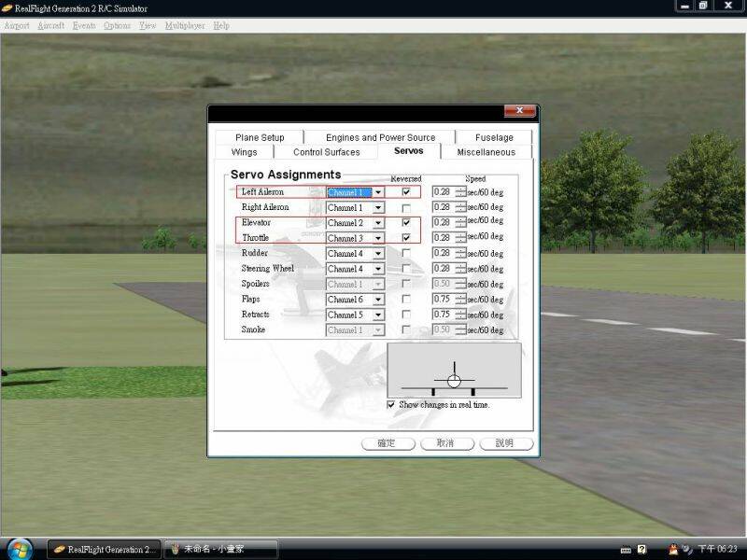Enable Reversed for Steering Wheel
The image size is (747, 560).
[x=406, y=268]
